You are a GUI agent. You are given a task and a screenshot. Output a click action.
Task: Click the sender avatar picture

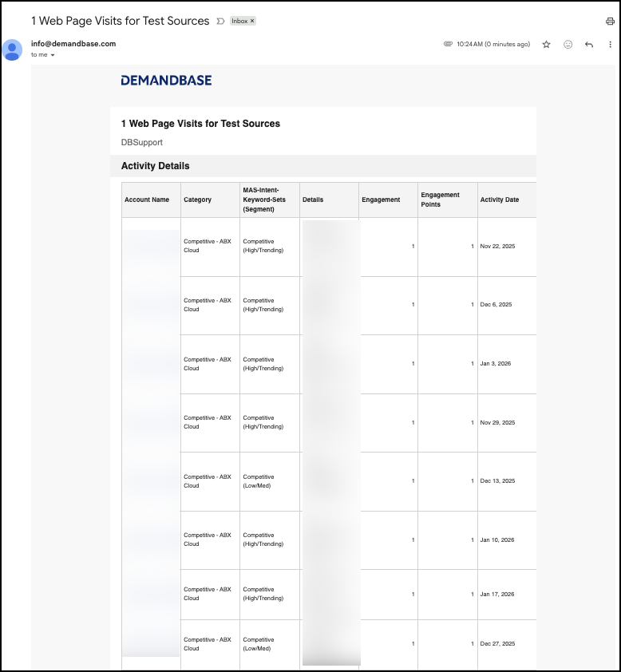[x=12, y=49]
